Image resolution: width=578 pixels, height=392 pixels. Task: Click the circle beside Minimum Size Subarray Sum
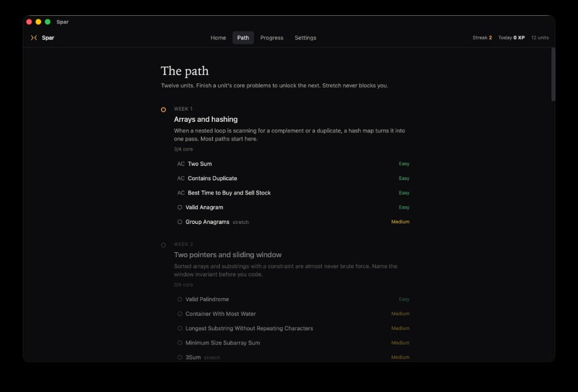(x=179, y=342)
